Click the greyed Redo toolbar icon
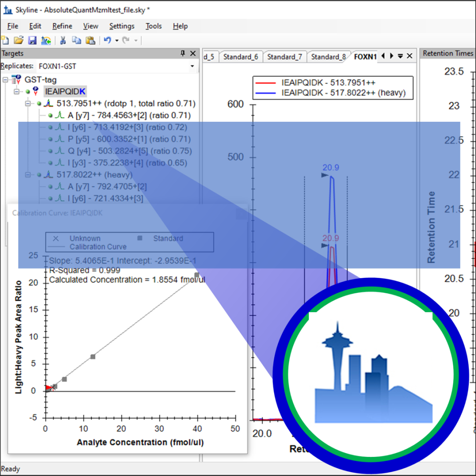Image resolution: width=476 pixels, height=476 pixels. click(126, 40)
